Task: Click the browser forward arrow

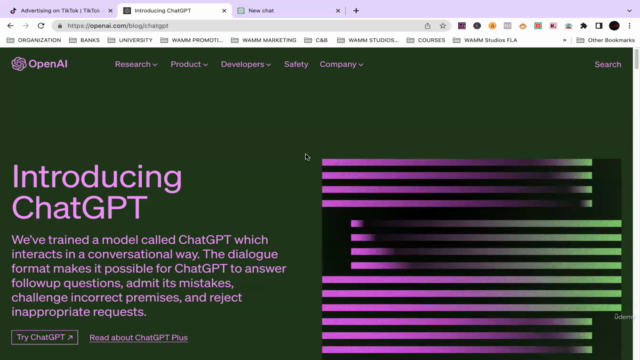Action: 26,26
